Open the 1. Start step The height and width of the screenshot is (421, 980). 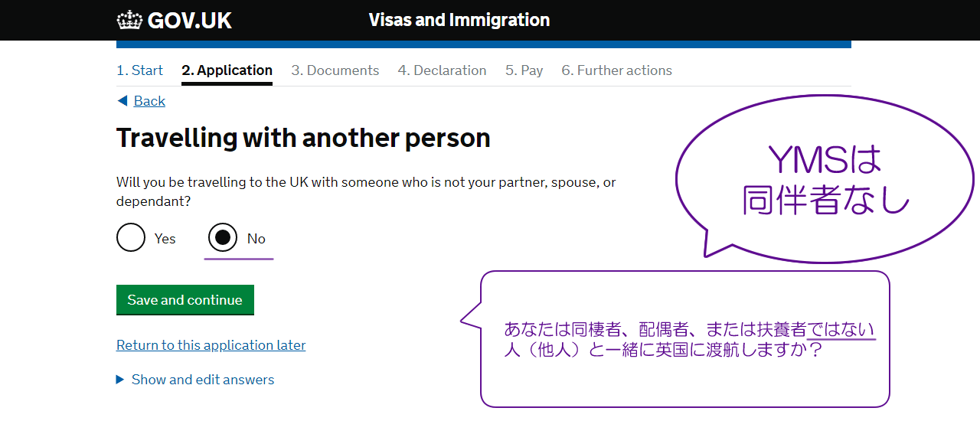[x=139, y=70]
